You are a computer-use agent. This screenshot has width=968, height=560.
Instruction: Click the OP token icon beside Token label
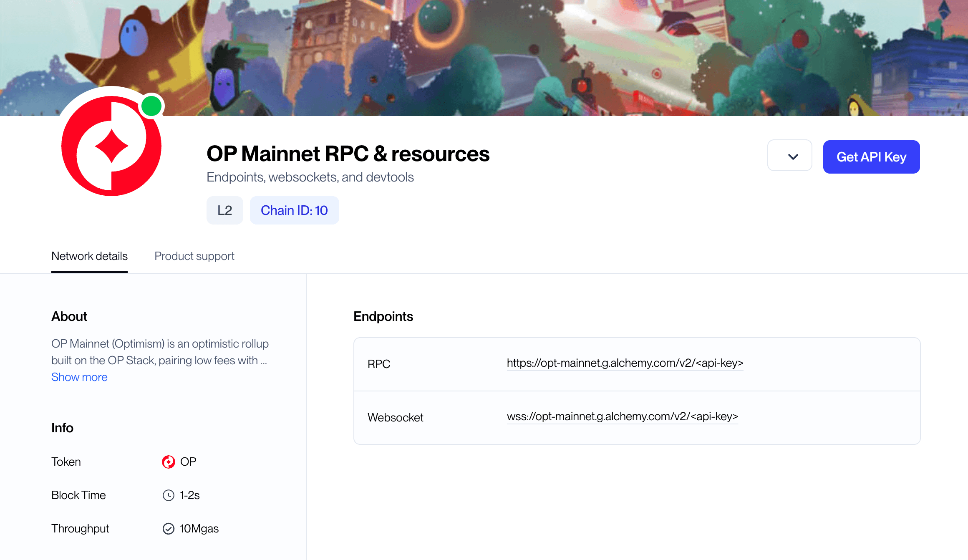168,462
